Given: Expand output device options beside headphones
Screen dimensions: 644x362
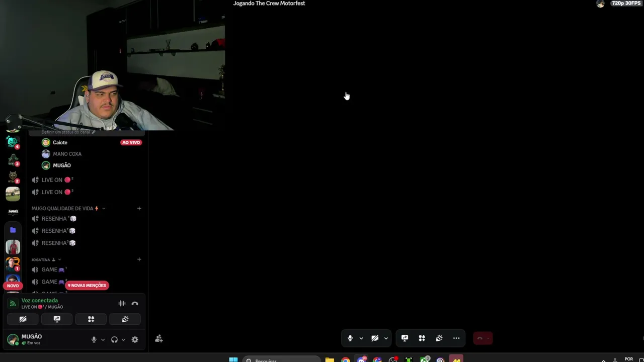Looking at the screenshot, I should click(x=123, y=340).
